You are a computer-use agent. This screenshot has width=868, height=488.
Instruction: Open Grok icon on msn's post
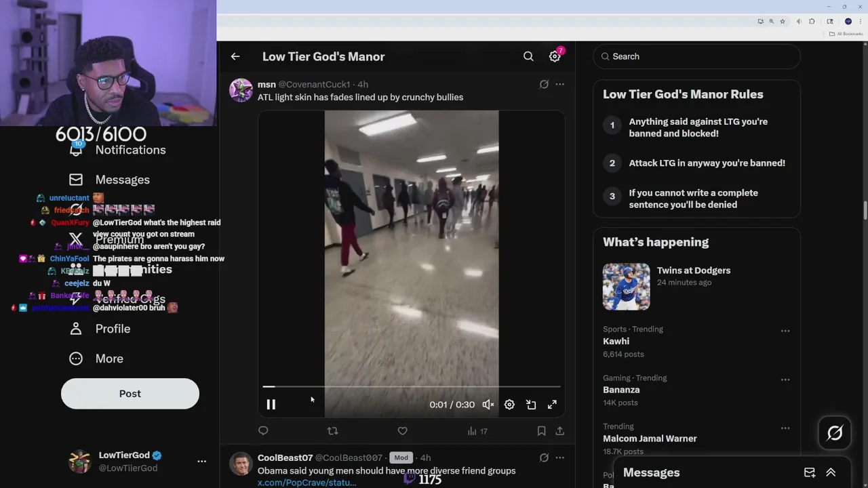[x=544, y=84]
